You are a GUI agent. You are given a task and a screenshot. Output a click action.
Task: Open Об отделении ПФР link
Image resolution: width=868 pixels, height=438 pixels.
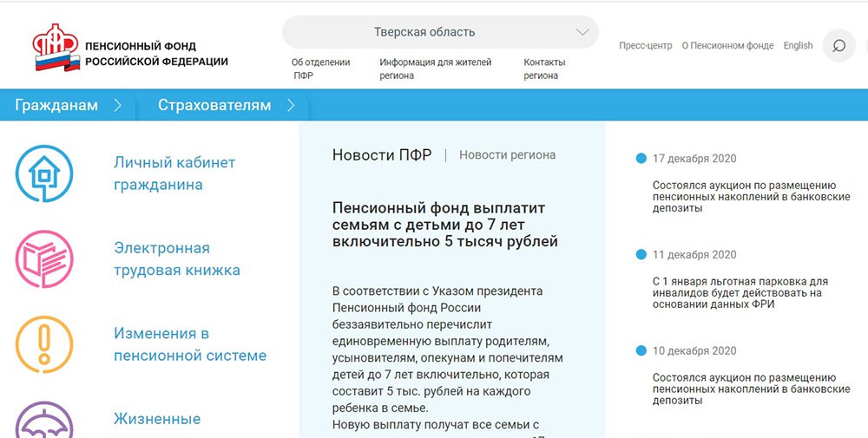(x=320, y=69)
